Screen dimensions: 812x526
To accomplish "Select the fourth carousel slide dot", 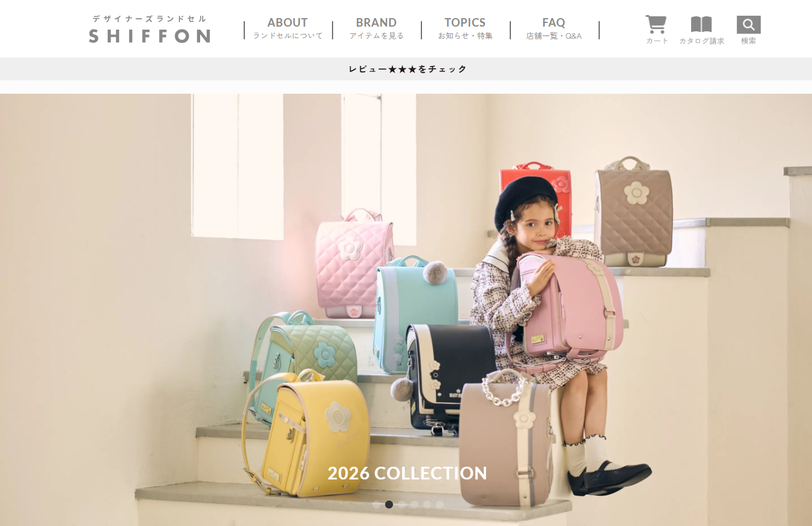I will pyautogui.click(x=414, y=504).
